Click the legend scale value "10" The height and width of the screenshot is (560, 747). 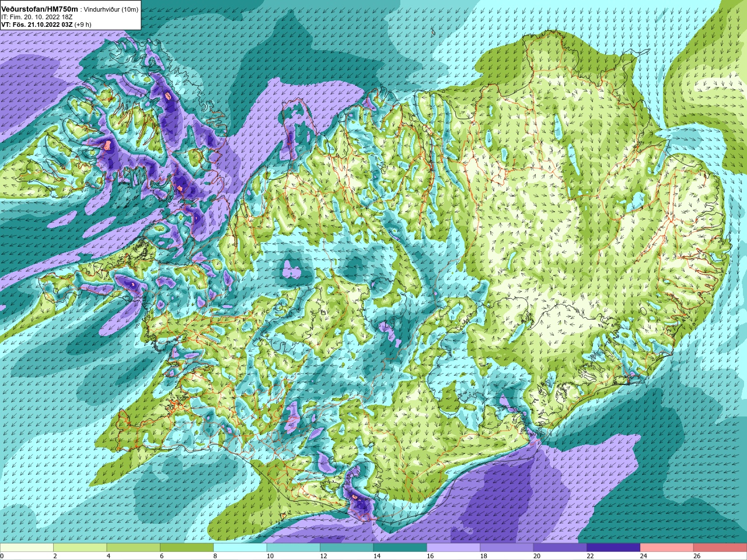coord(270,556)
